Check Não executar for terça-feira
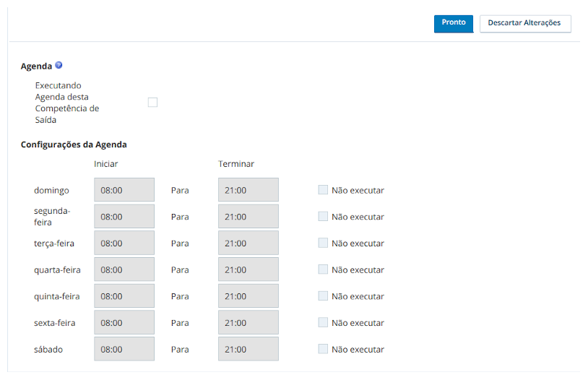Screen dimensions: 588x380 coord(323,243)
